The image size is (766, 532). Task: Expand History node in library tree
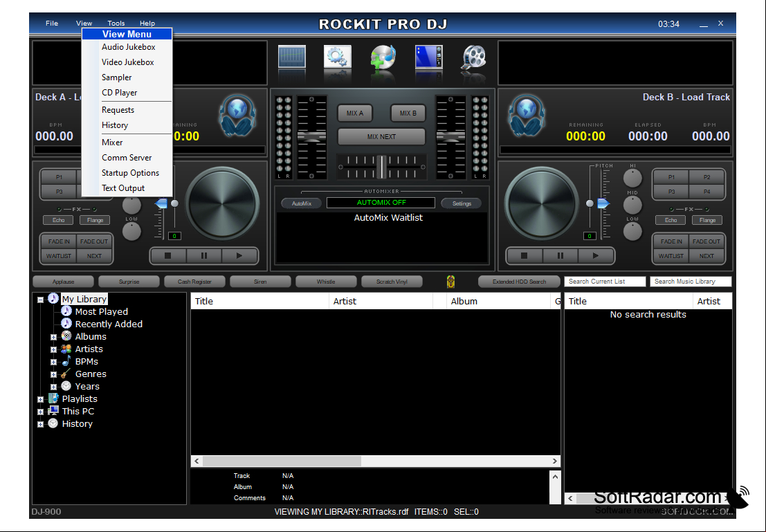coord(41,425)
